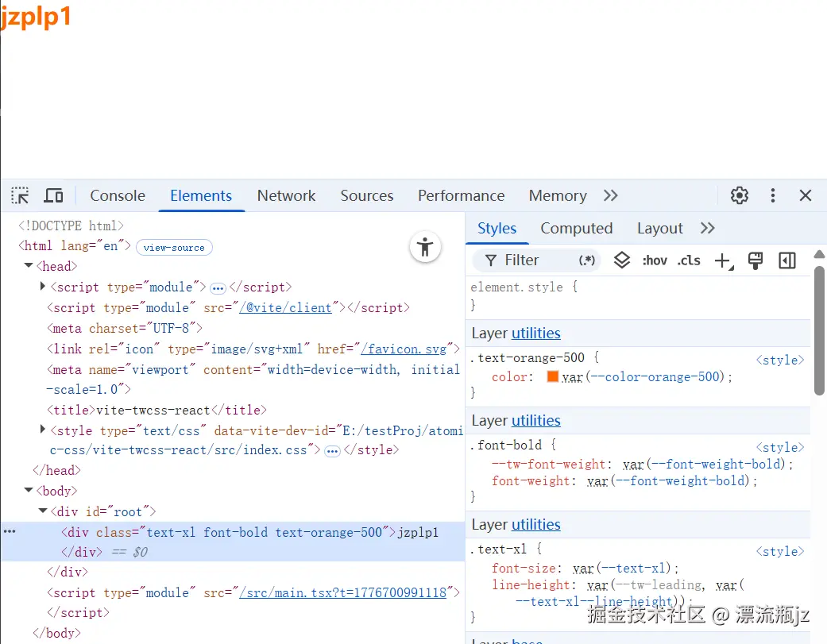Click the view-source badge on html
Screen dimensions: 827x644
(174, 247)
